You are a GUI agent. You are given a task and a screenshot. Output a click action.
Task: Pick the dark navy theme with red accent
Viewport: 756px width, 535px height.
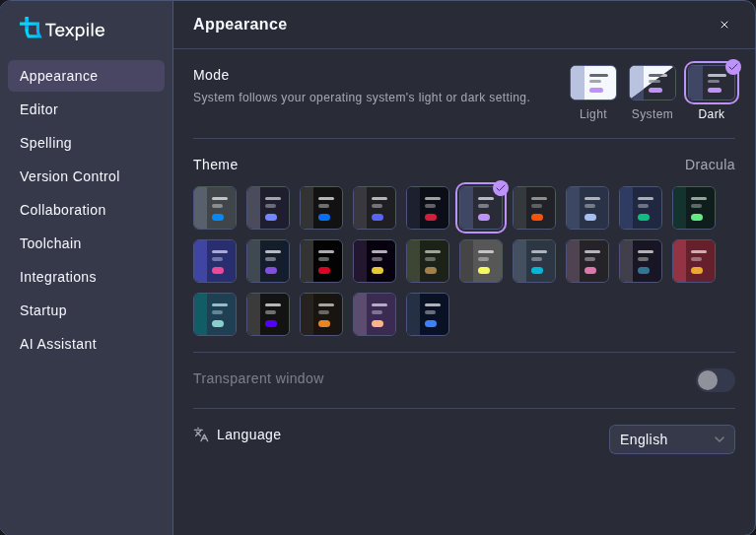428,208
